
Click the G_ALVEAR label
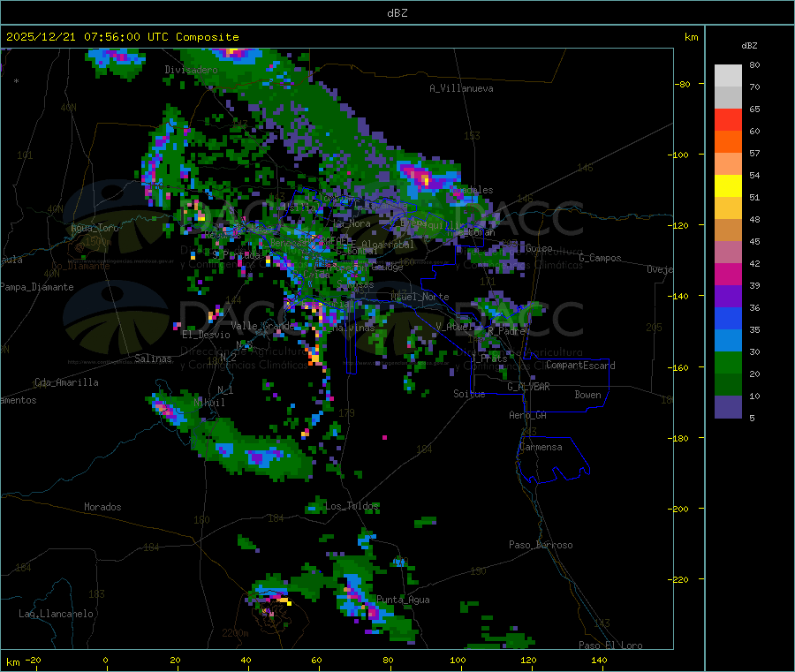pyautogui.click(x=528, y=387)
